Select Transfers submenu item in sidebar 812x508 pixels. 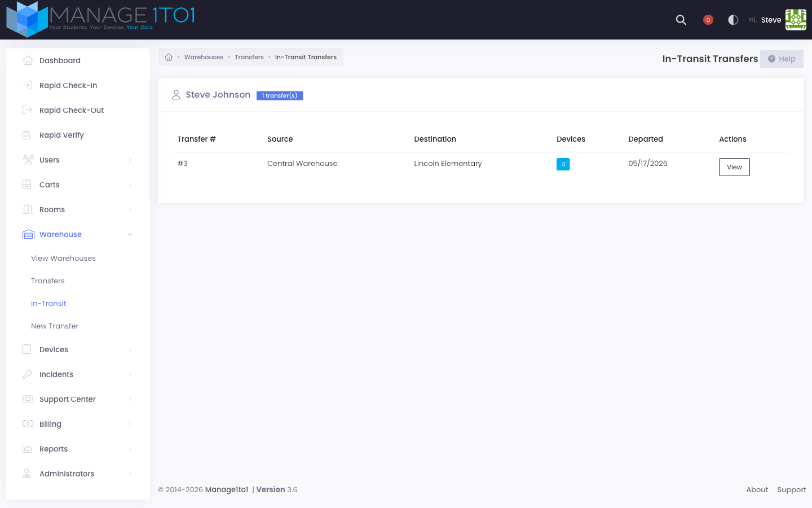[x=48, y=281]
